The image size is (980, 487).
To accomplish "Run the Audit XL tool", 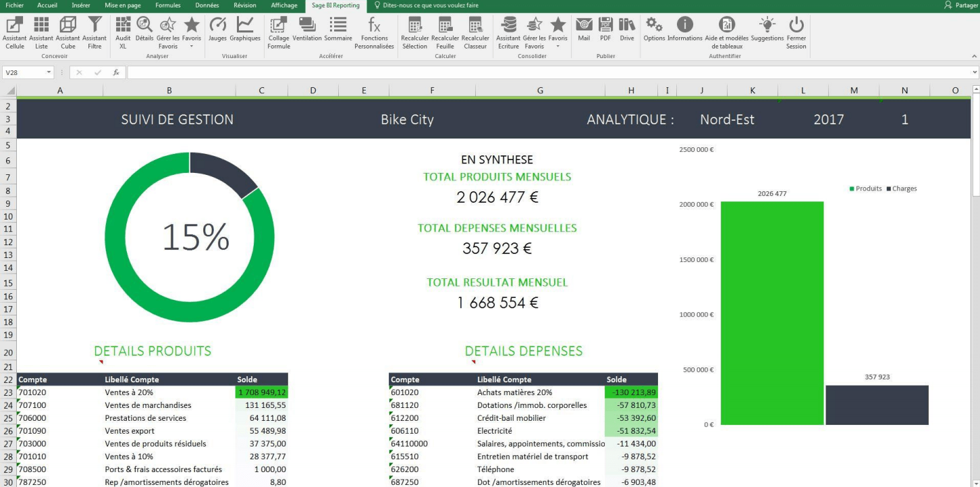I will (123, 32).
